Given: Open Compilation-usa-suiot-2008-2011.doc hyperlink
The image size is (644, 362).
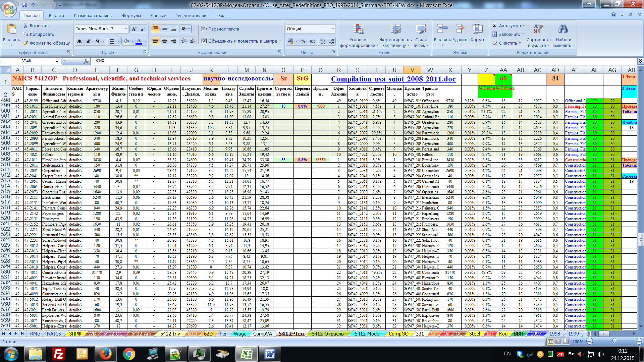Looking at the screenshot, I should tap(393, 79).
